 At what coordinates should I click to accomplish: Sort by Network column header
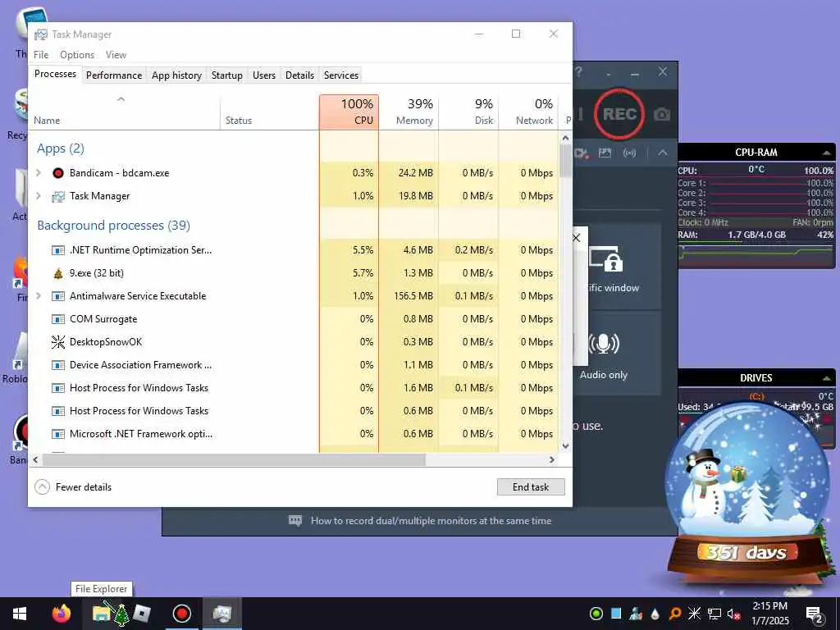click(528, 112)
